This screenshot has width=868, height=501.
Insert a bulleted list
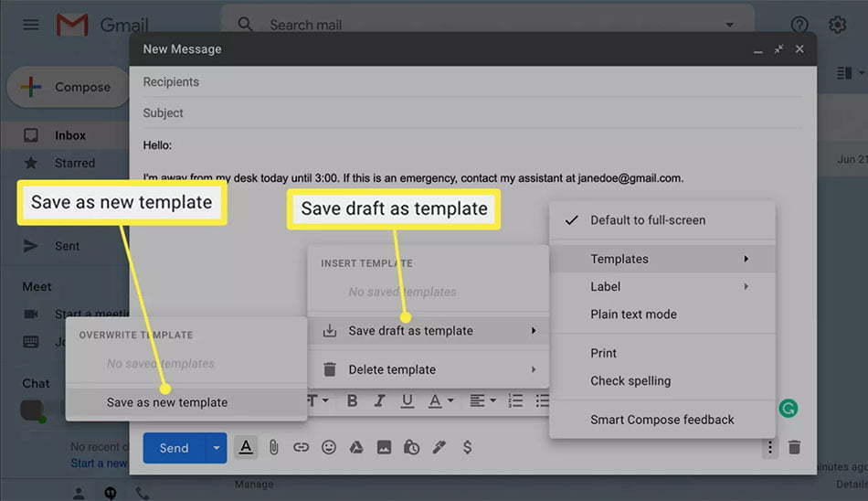543,400
